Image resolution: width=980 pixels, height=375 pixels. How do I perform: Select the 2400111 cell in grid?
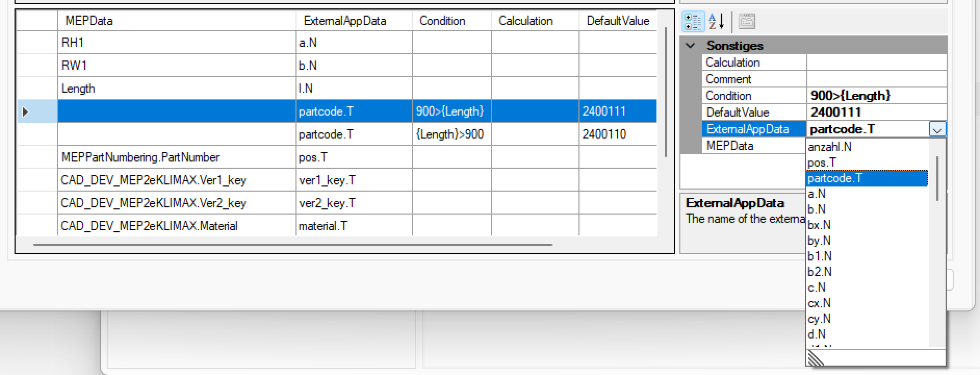(618, 111)
